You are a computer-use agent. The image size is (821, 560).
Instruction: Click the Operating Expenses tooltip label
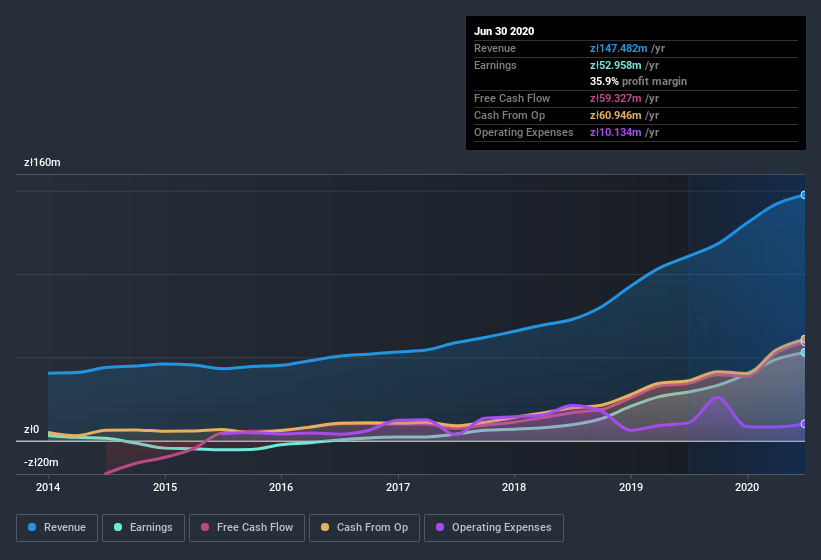click(524, 132)
